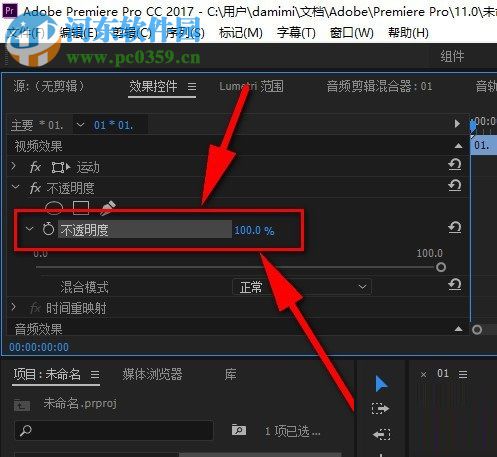Collapse the 不透明度 effect group

(15, 187)
